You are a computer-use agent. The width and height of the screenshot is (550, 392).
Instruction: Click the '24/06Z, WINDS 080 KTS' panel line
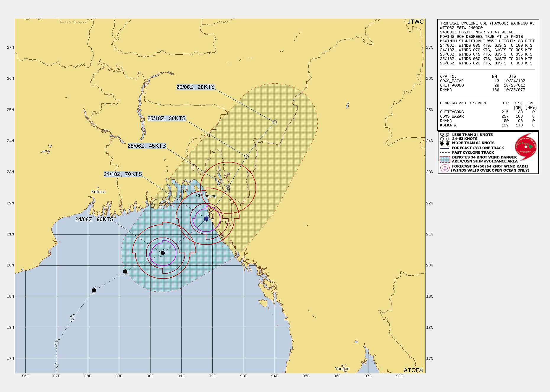(x=486, y=45)
